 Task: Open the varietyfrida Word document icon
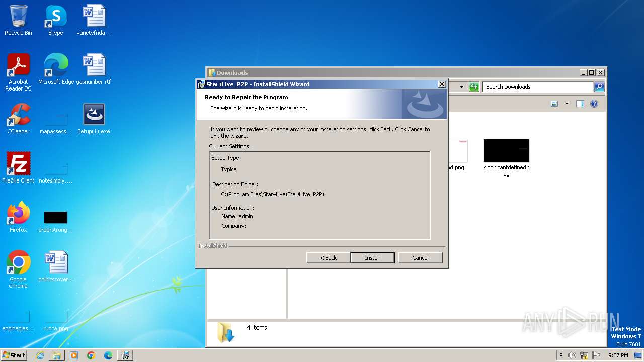pyautogui.click(x=94, y=21)
